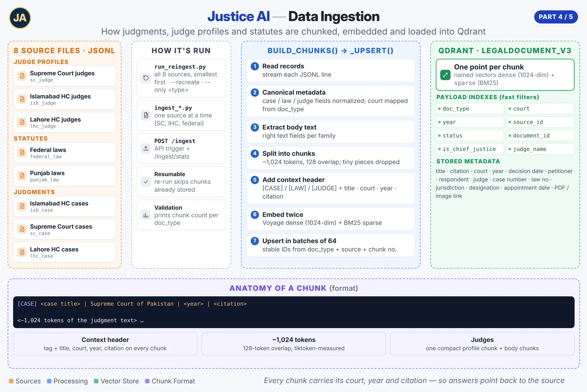587x392 pixels.
Task: Click step number 1 circle for Read records
Action: point(255,66)
